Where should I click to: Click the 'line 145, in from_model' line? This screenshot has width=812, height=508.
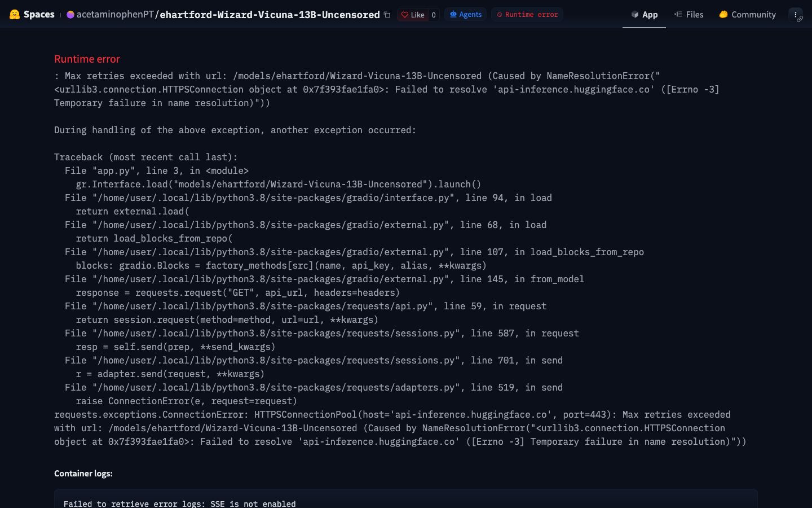(324, 279)
